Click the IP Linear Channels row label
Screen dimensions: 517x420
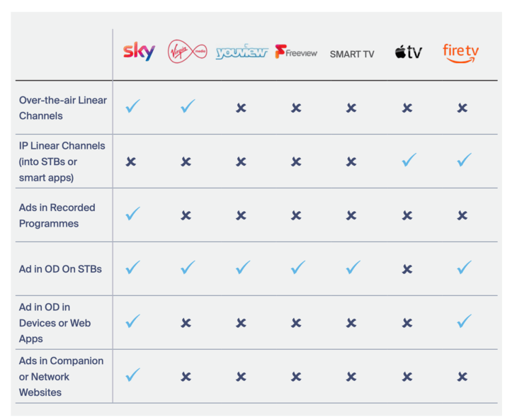coord(62,161)
